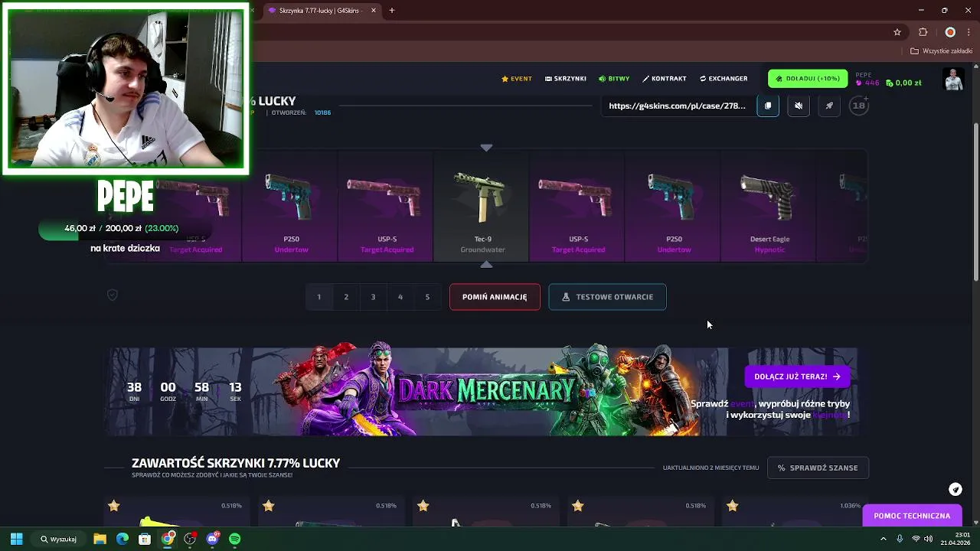Click the Tec-9 Groundwater roulette item
The height and width of the screenshot is (551, 980).
482,207
